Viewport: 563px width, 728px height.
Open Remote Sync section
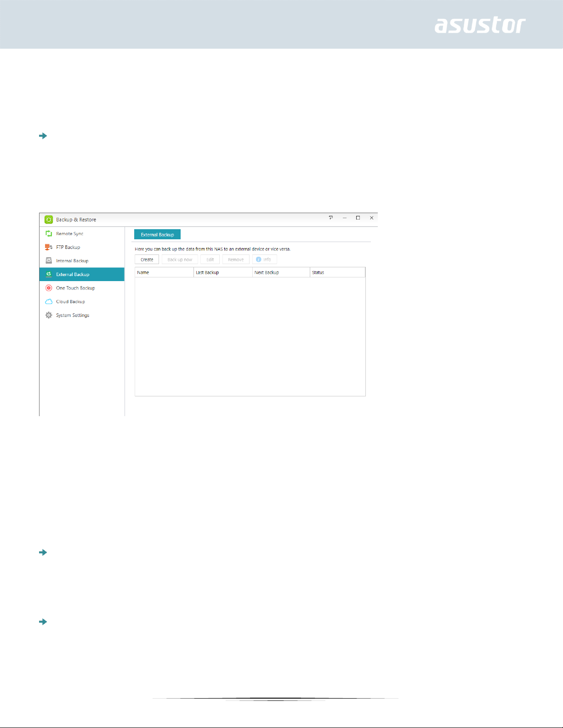[x=82, y=234]
